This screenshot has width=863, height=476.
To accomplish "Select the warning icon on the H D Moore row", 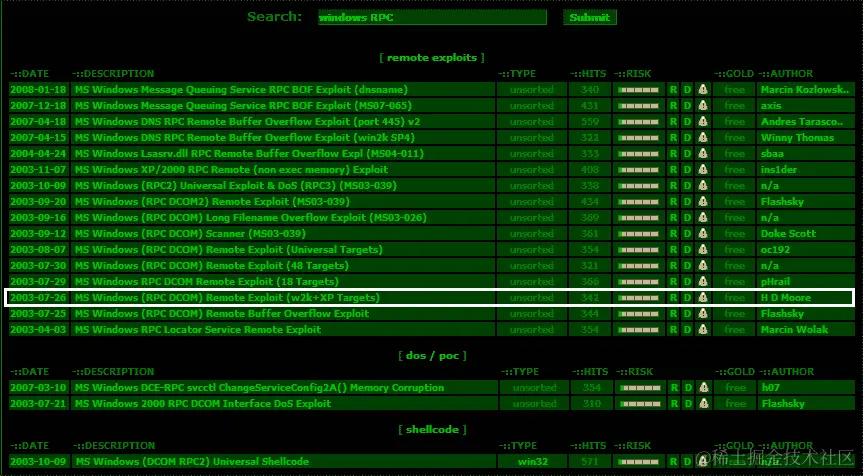I will (702, 298).
